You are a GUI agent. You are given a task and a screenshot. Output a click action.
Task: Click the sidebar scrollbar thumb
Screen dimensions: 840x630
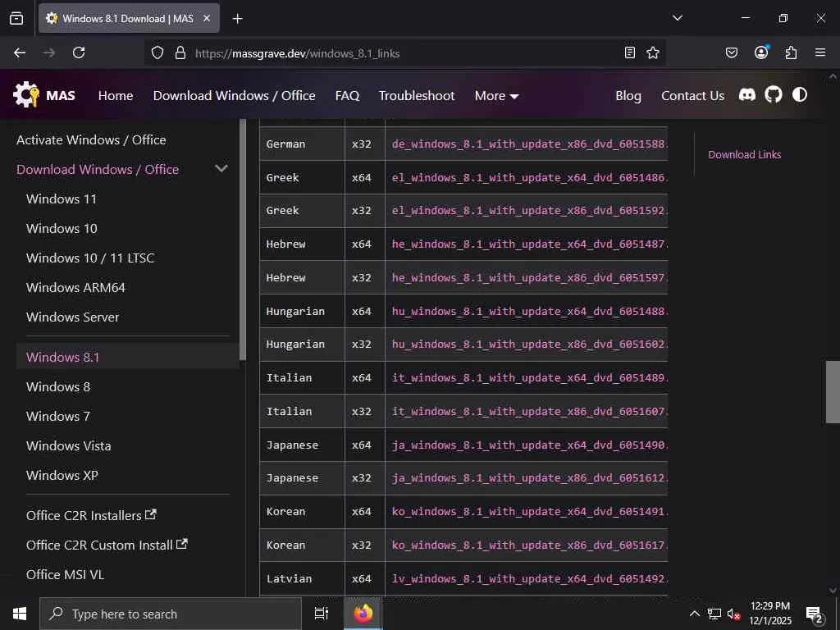point(243,240)
